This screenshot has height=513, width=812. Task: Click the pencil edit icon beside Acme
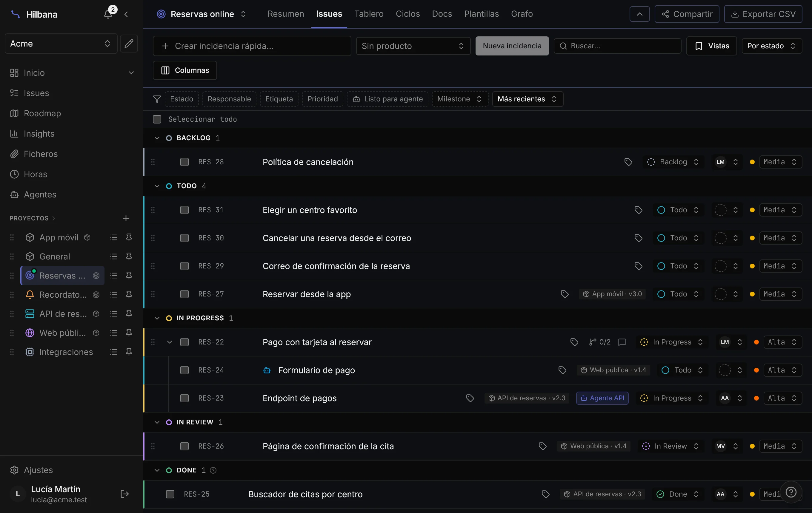129,44
